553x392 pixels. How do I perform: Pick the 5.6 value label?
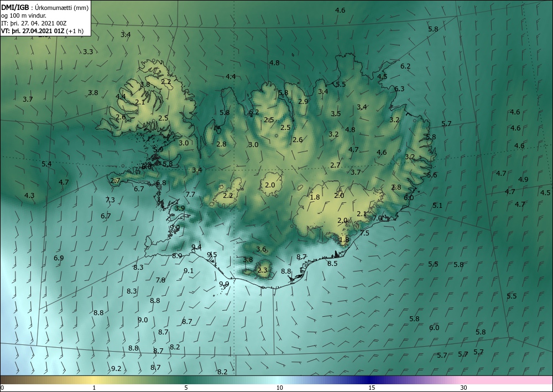[432, 175]
